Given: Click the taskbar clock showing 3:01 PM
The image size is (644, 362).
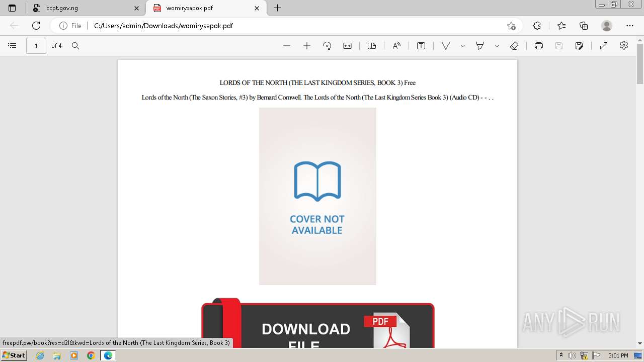Looking at the screenshot, I should pyautogui.click(x=618, y=355).
